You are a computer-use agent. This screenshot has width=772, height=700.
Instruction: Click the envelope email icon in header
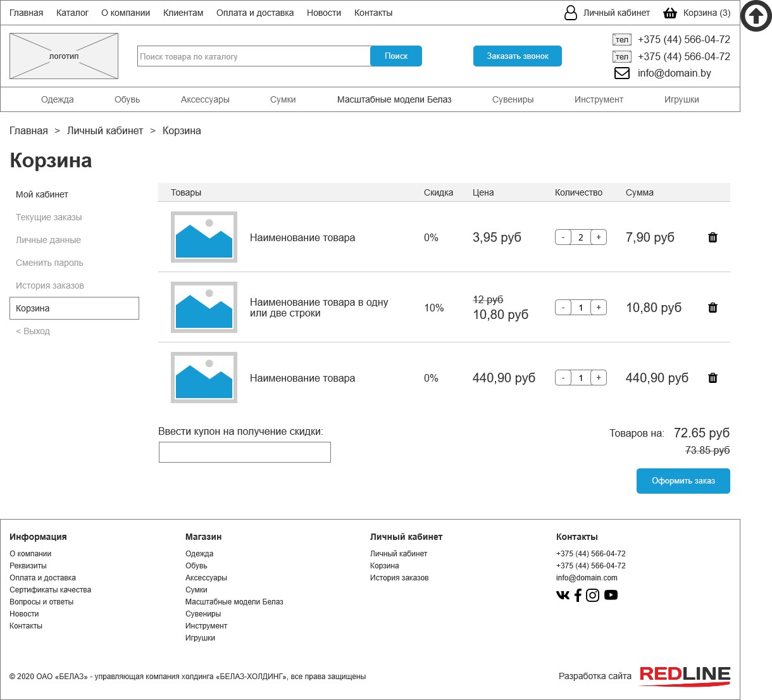coord(622,73)
